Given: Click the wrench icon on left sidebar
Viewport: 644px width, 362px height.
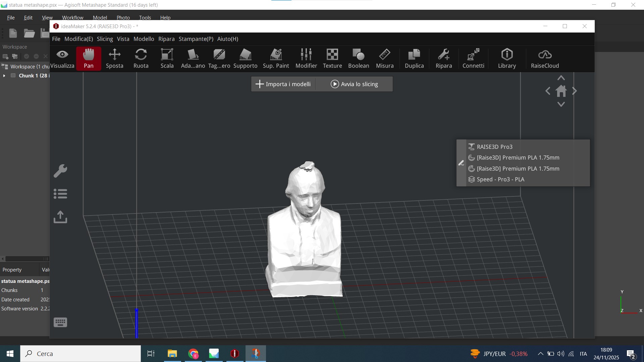Looking at the screenshot, I should pyautogui.click(x=60, y=171).
